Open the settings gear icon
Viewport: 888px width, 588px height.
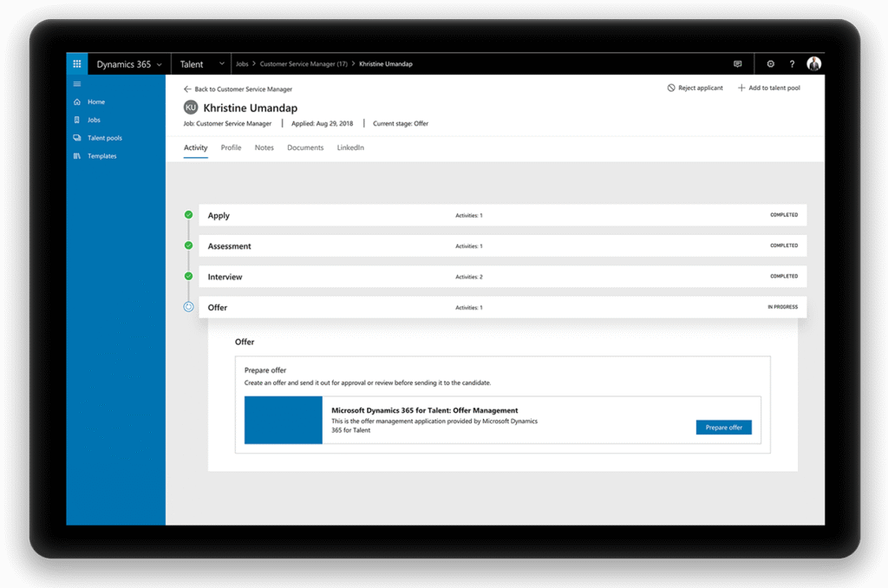pyautogui.click(x=770, y=64)
